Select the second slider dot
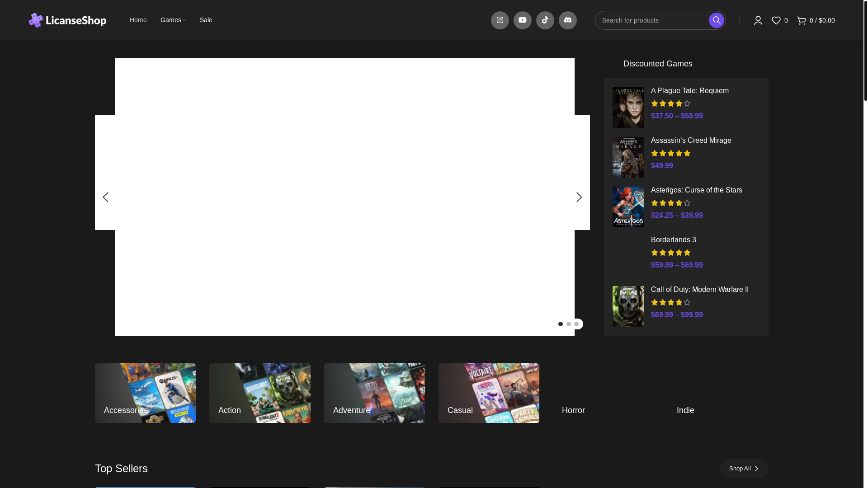Image resolution: width=868 pixels, height=488 pixels. (569, 324)
